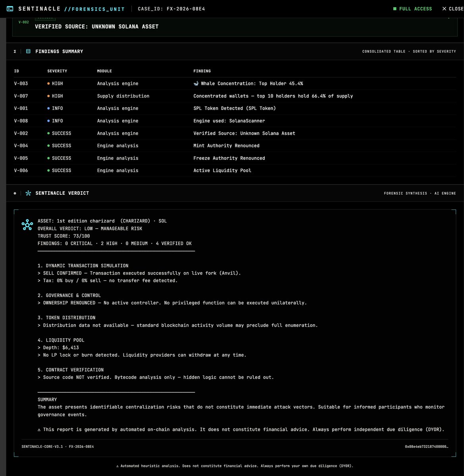
Task: Click the SUMMARY heading in verdict
Action: [47, 400]
